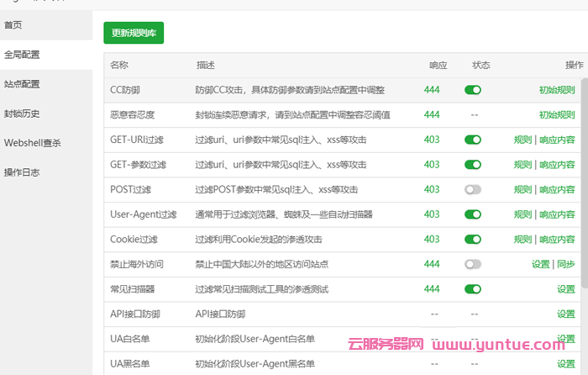Click 规则 link for GET-URI过滤
The height and width of the screenshot is (375, 588).
click(x=522, y=140)
